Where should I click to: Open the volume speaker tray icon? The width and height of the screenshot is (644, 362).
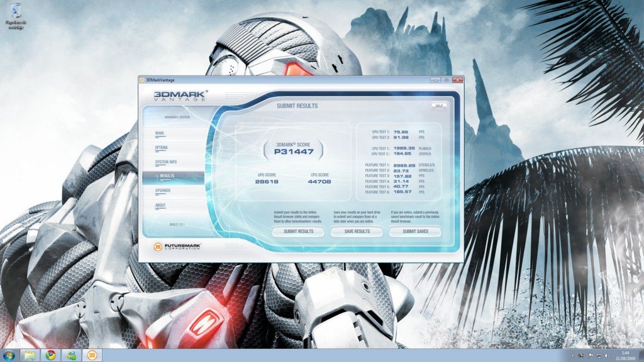coord(607,356)
